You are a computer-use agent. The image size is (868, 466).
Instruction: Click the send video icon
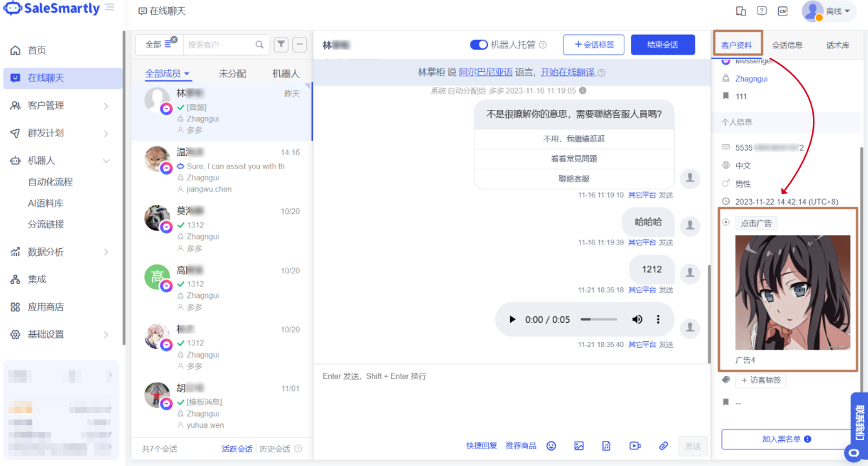click(635, 446)
